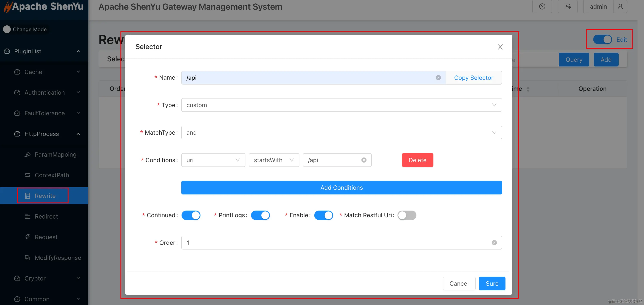Viewport: 644px width, 305px height.
Task: Clear the Name field with its x icon
Action: pyautogui.click(x=438, y=78)
